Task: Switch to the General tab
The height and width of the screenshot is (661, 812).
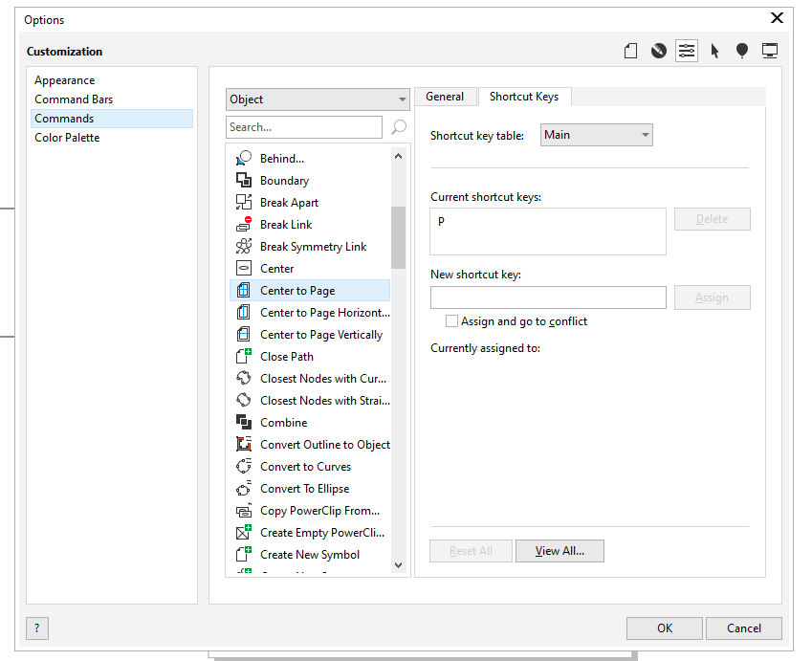Action: (445, 97)
